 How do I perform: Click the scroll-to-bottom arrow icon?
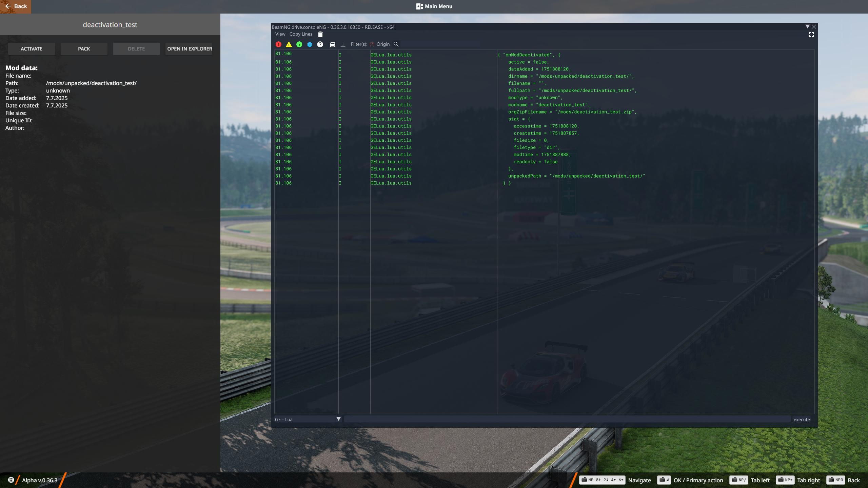click(343, 44)
